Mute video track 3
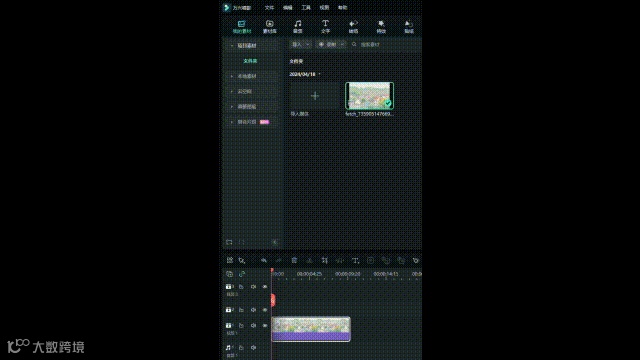 [253, 287]
